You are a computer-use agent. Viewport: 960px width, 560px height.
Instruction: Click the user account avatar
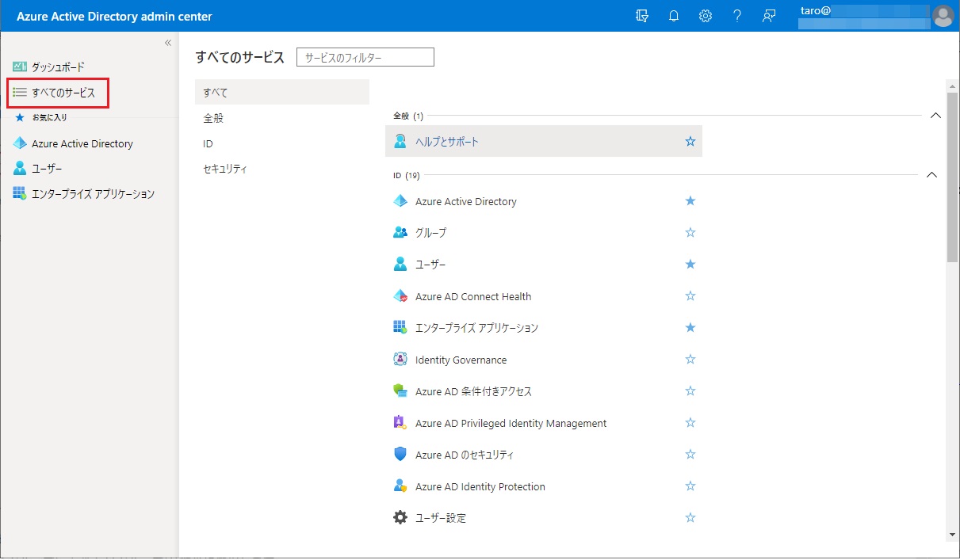tap(943, 16)
